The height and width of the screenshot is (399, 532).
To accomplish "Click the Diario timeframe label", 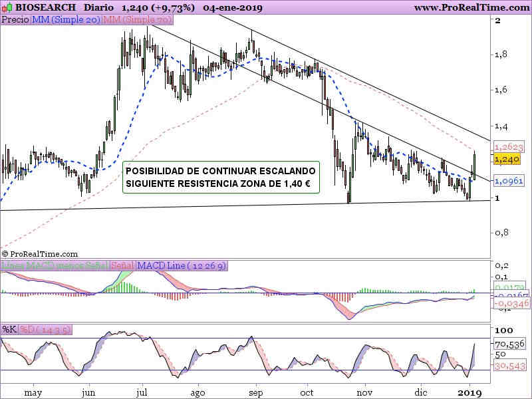I will click(x=98, y=7).
